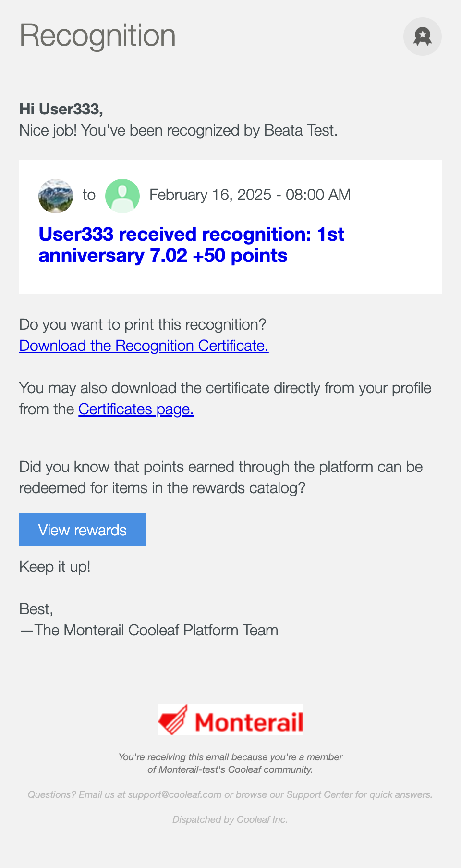Click the Hi User333 greeting

point(61,109)
